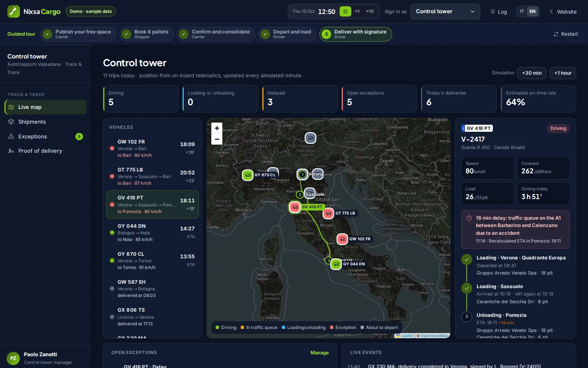Select vehicle GW 102 FR in list
Screen dimensions: 588x368
(x=153, y=148)
